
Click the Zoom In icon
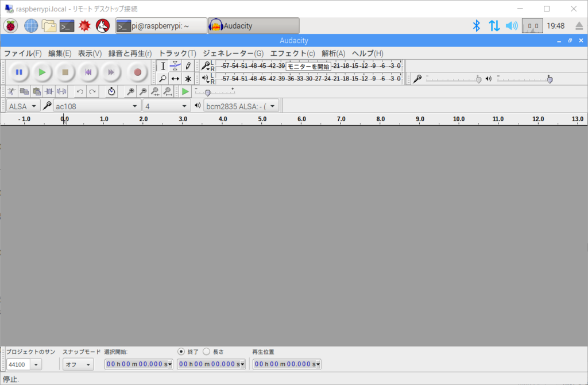pos(130,91)
